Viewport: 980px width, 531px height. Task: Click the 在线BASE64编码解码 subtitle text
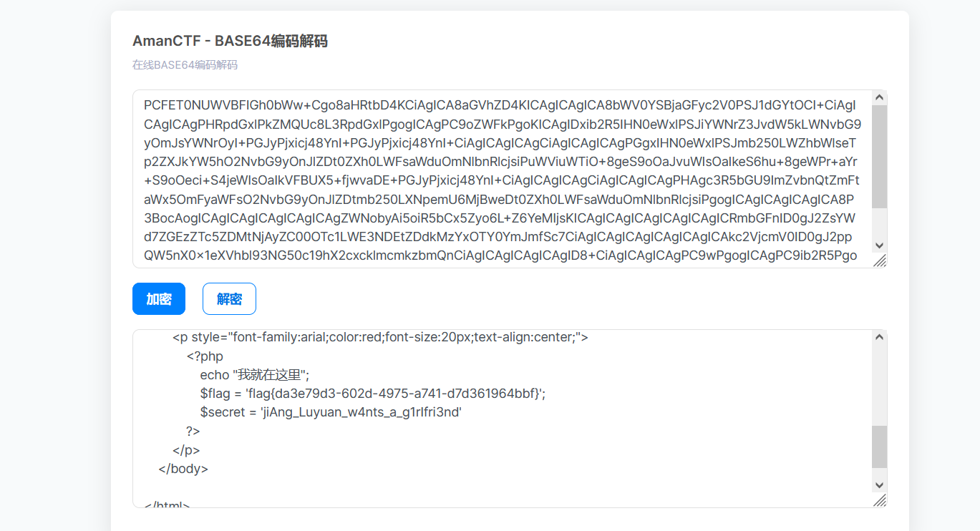pos(185,65)
